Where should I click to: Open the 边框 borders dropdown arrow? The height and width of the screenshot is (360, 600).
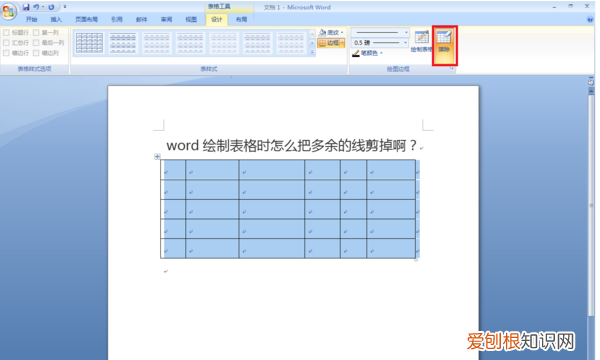(342, 43)
